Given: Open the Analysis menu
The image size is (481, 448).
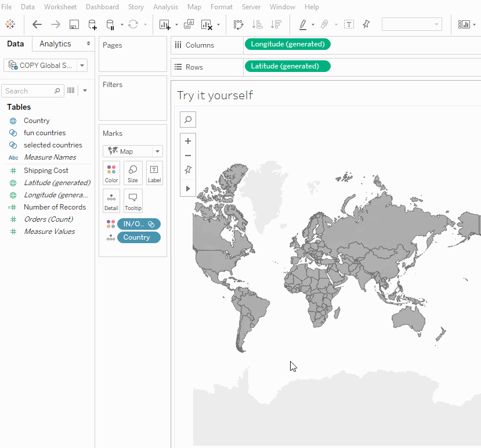Looking at the screenshot, I should click(165, 7).
